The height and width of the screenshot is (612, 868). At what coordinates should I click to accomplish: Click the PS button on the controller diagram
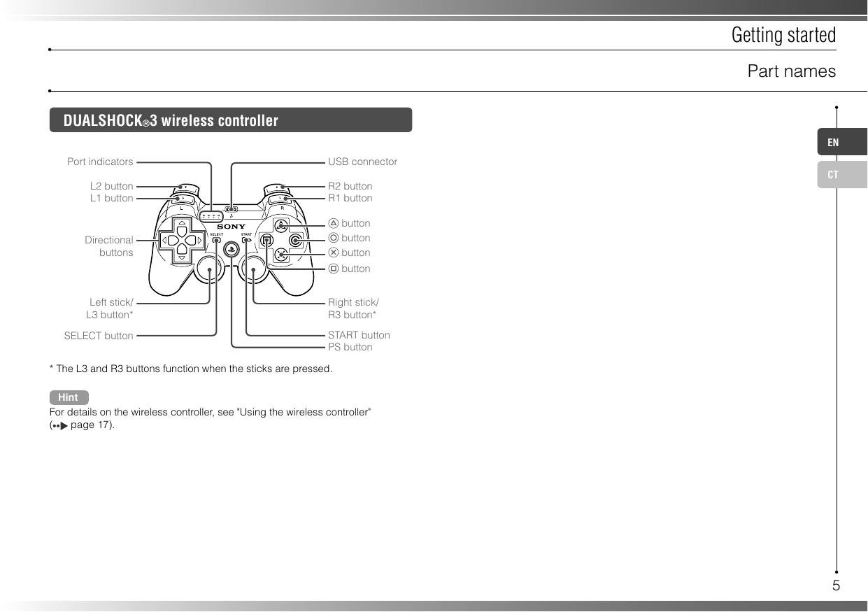(x=232, y=251)
